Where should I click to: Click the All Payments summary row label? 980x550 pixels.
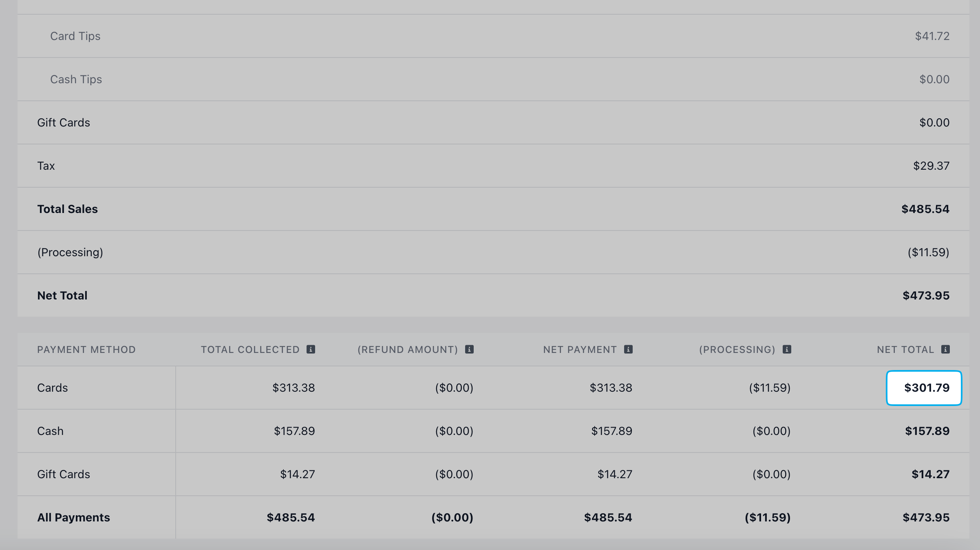pos(73,517)
